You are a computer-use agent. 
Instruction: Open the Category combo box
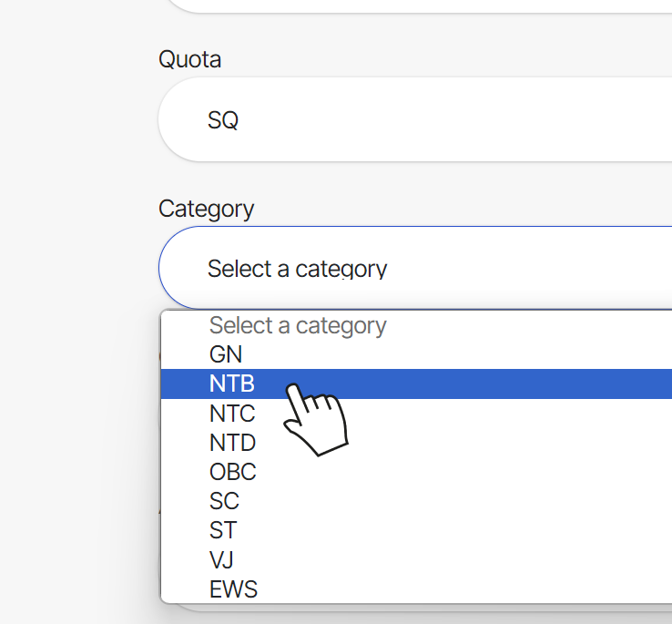[414, 269]
